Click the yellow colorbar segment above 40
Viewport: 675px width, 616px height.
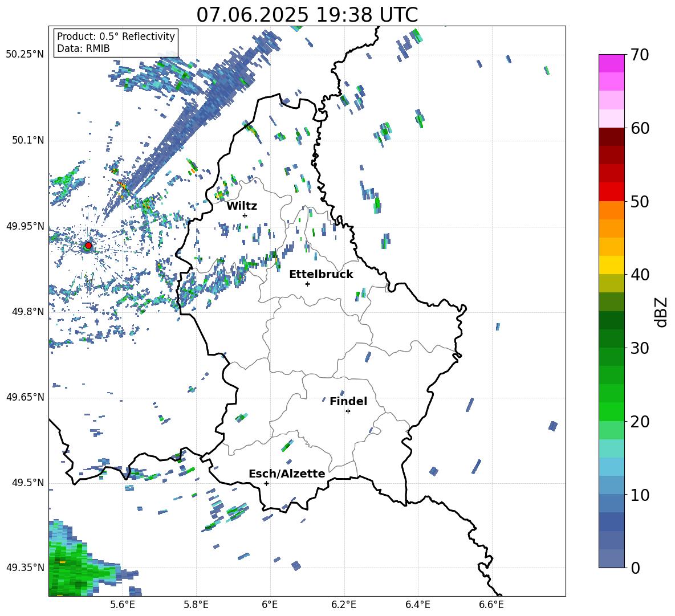pos(611,265)
